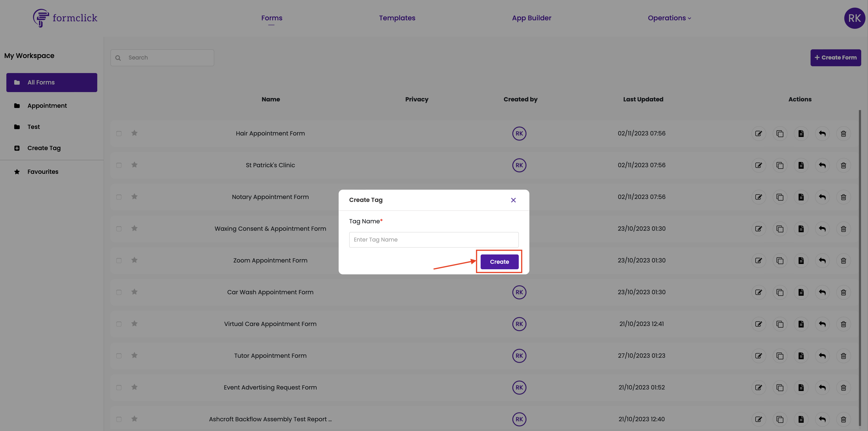The image size is (868, 431).
Task: Open Event Advertising Request Form name
Action: pos(270,388)
